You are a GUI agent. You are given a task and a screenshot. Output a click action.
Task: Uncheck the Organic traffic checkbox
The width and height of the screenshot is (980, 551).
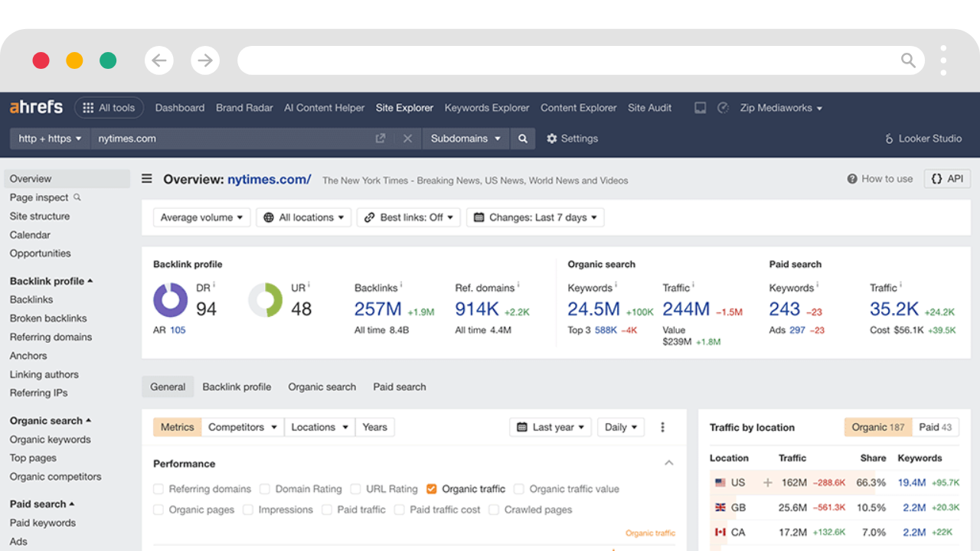tap(432, 489)
